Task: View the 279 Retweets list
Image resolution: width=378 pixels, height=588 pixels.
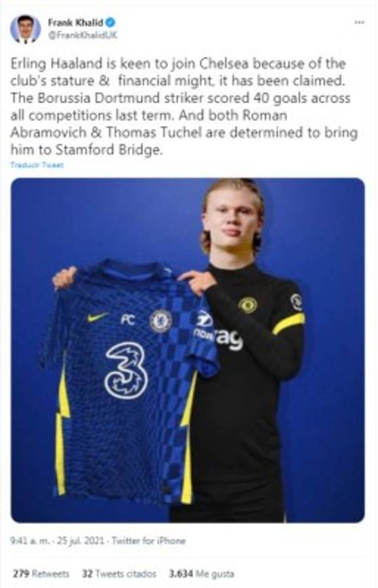Action: 41,574
